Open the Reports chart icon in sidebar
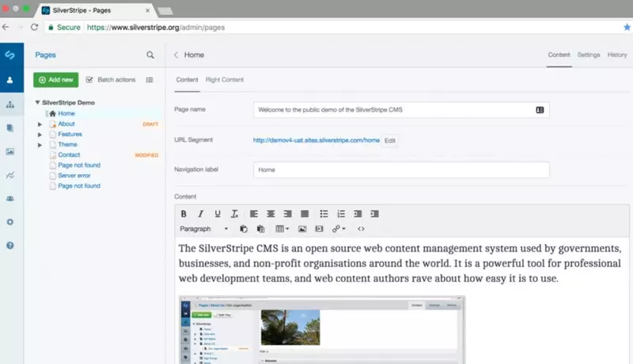The width and height of the screenshot is (633, 364). tap(10, 175)
